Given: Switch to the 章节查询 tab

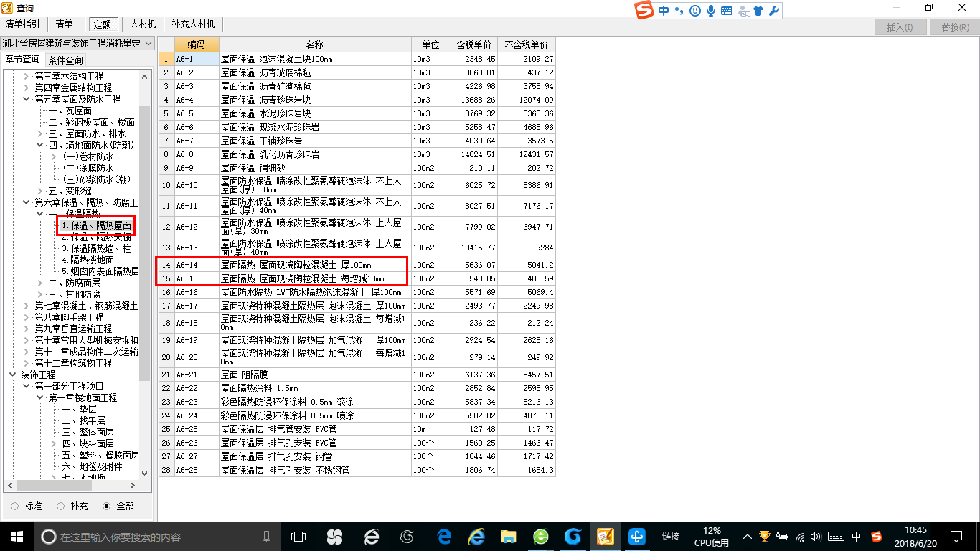Looking at the screenshot, I should tap(23, 59).
